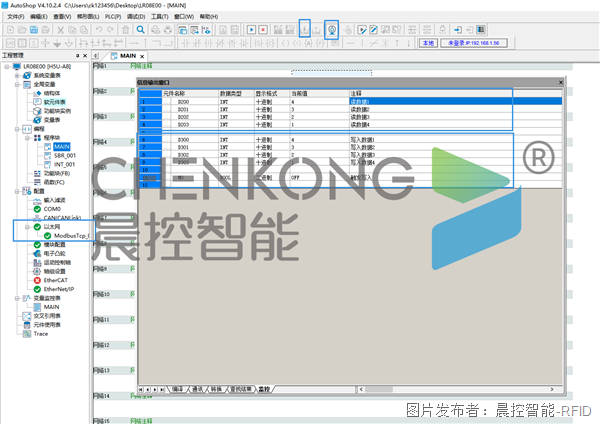Collapse the LR08E00 project root node
The image size is (600, 424).
(x=5, y=66)
